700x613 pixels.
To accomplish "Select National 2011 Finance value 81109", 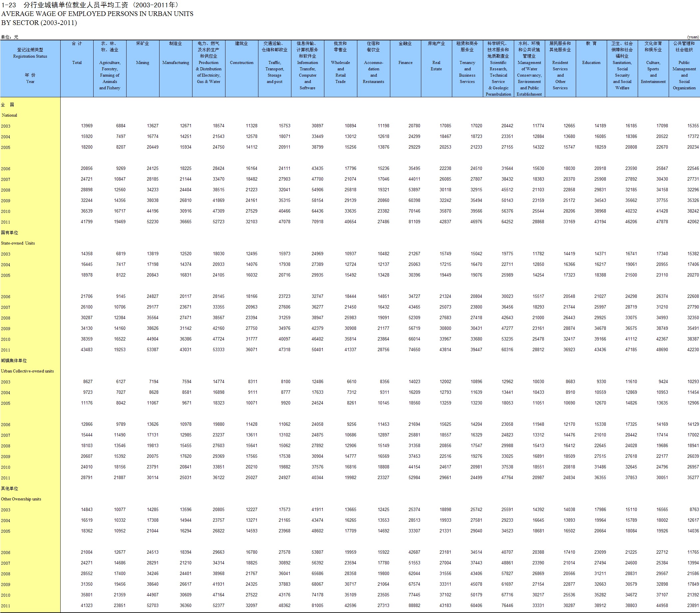I will tap(414, 222).
